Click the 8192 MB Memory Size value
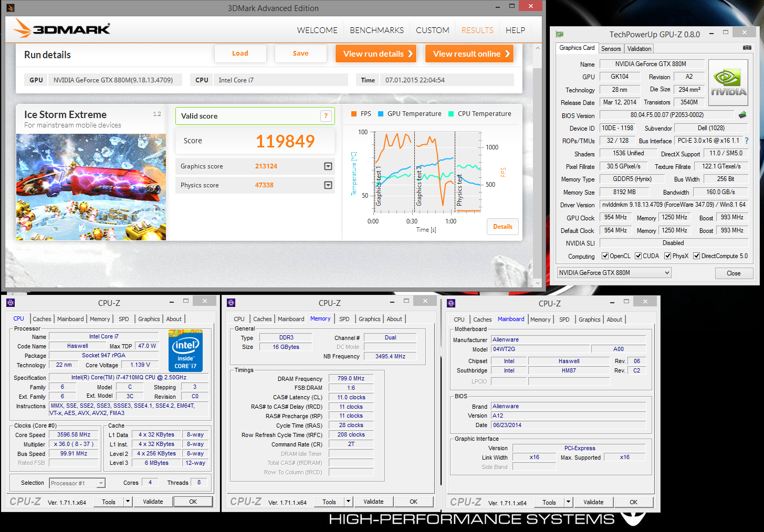The height and width of the screenshot is (532, 764). [x=624, y=192]
